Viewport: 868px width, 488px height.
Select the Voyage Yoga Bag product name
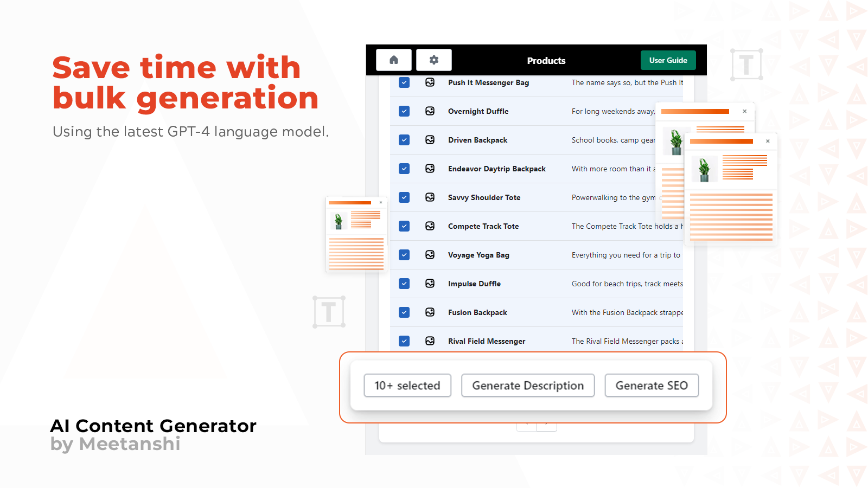coord(478,255)
